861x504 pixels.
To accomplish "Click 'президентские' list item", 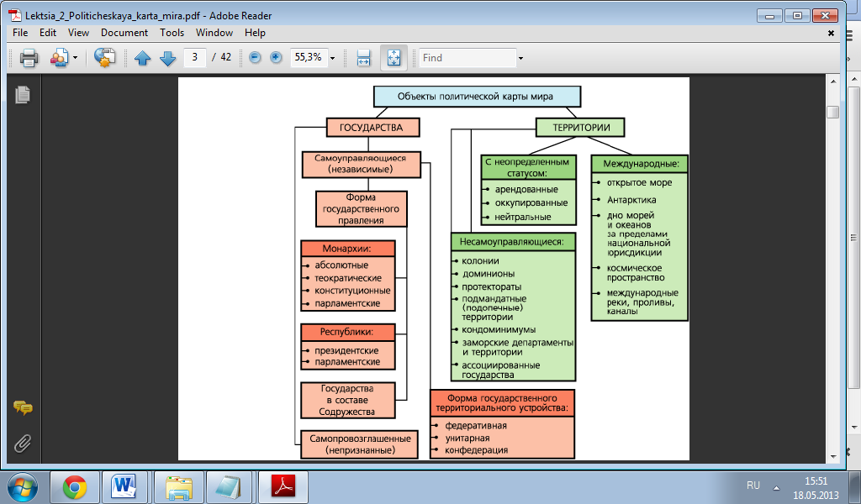I will coord(346,350).
